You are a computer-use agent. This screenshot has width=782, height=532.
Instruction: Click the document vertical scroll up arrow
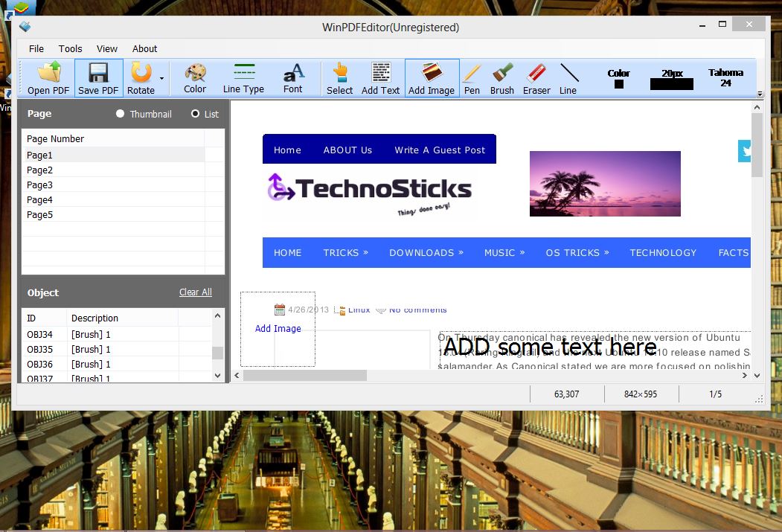[757, 107]
